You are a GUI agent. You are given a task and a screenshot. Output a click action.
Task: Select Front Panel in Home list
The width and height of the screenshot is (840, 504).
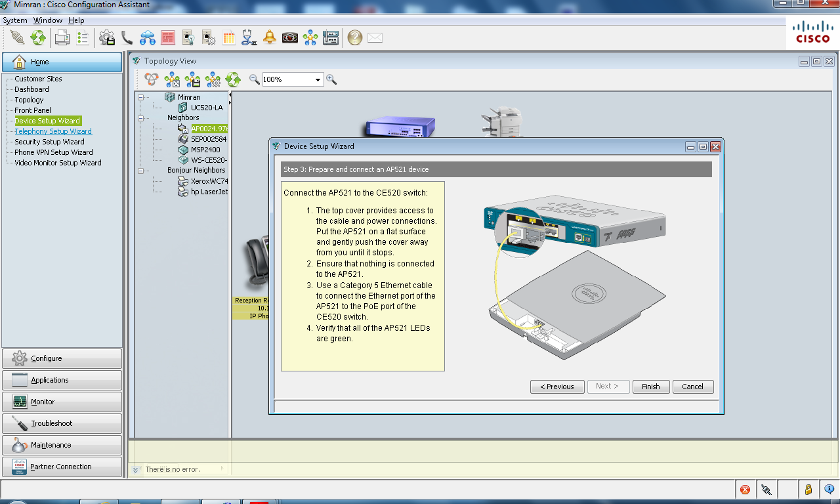33,110
